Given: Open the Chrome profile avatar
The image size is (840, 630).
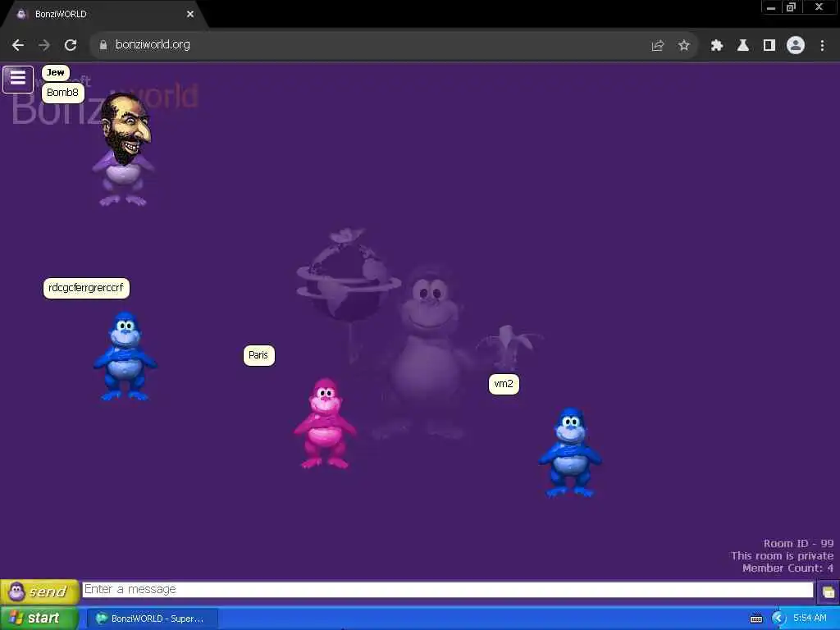Looking at the screenshot, I should coord(796,45).
